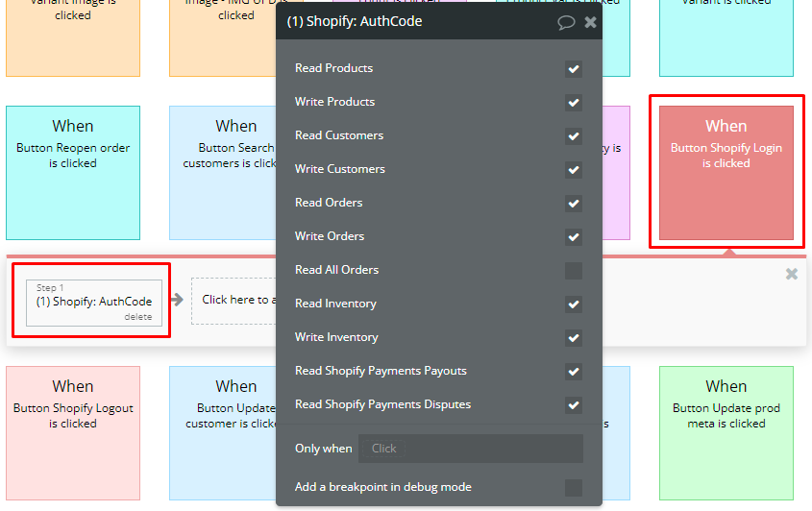Screen dimensions: 812x511
Task: Uncheck Read Shopify Payments Disputes
Action: click(574, 405)
